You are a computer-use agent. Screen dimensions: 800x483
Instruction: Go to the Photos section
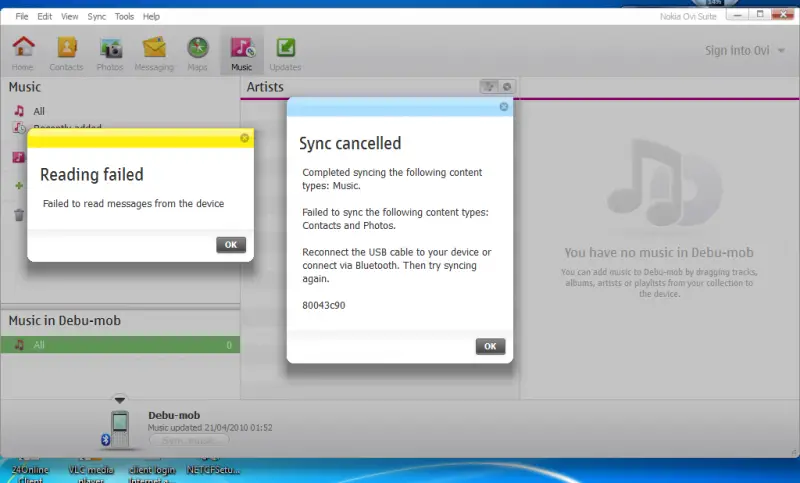[110, 48]
